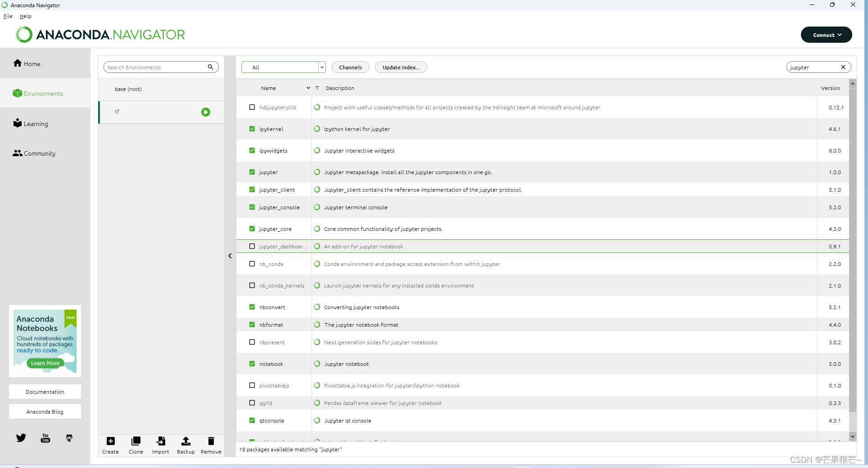Click the Version column header
The image size is (868, 468).
pyautogui.click(x=830, y=88)
